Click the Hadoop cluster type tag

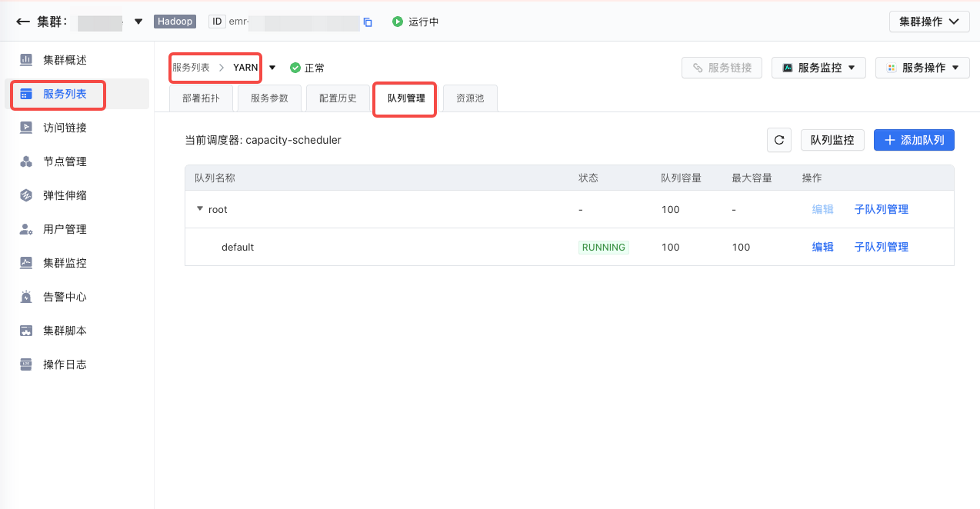175,22
